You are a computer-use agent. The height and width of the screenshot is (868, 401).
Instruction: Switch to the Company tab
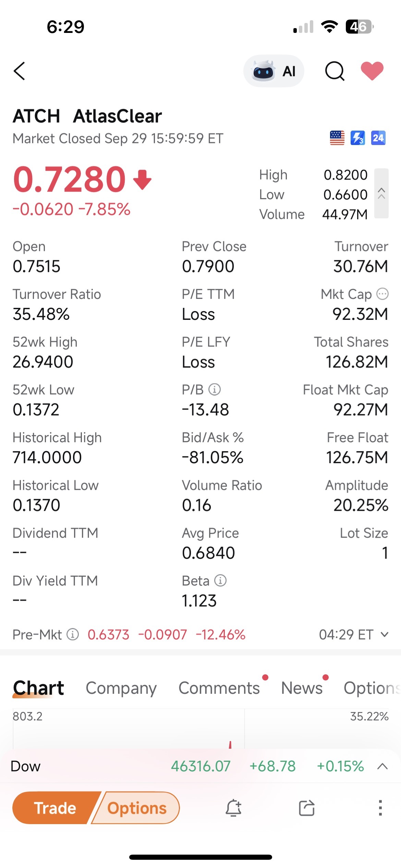(121, 688)
